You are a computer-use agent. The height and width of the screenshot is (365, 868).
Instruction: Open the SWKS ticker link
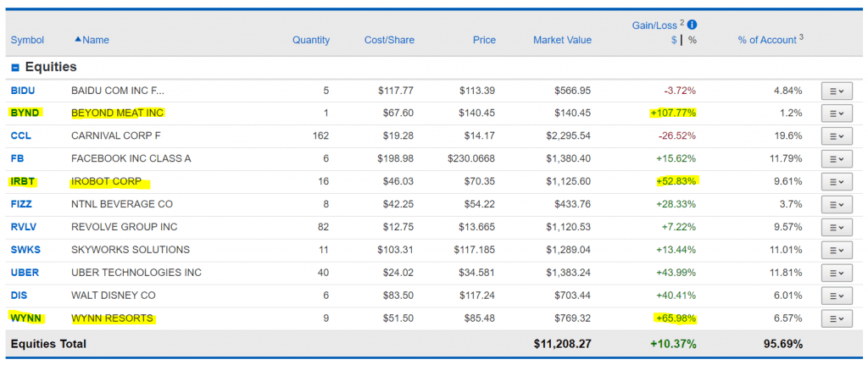point(26,250)
